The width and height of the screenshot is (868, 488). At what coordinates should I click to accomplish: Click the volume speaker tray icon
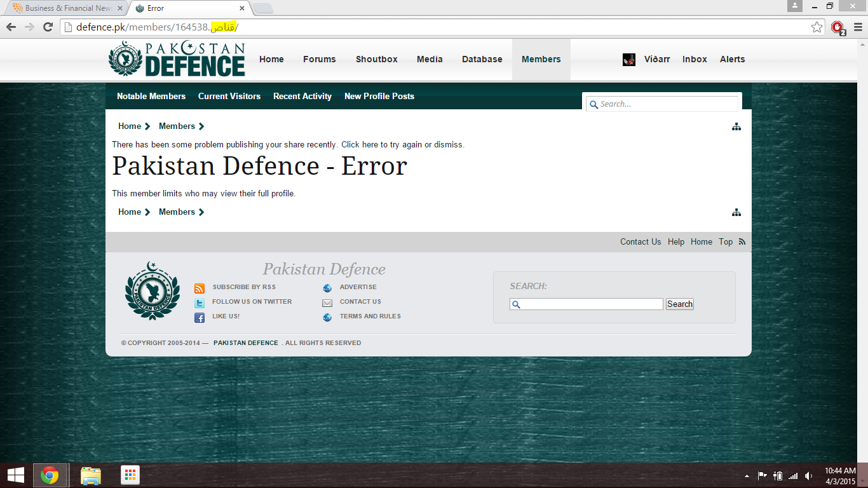(x=808, y=476)
